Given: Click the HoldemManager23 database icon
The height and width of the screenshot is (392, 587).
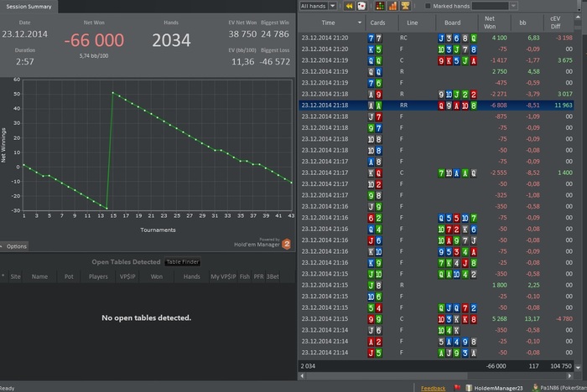Looking at the screenshot, I should coord(470,388).
